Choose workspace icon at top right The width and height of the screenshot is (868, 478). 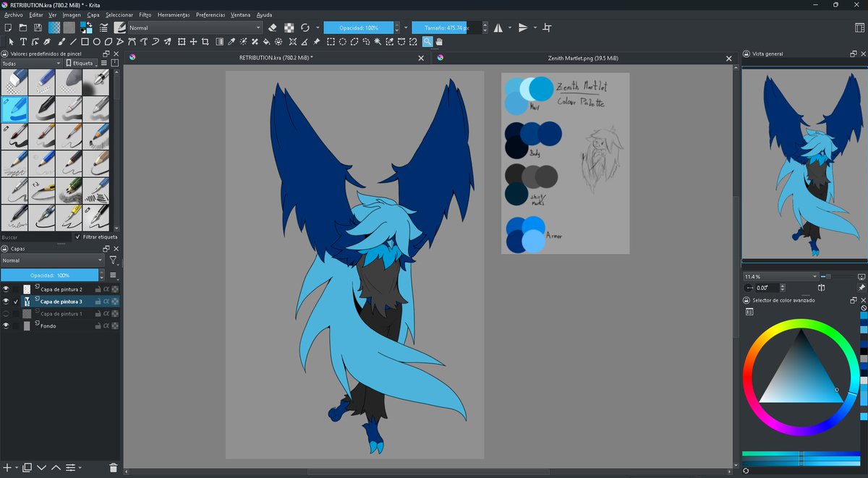pos(859,27)
